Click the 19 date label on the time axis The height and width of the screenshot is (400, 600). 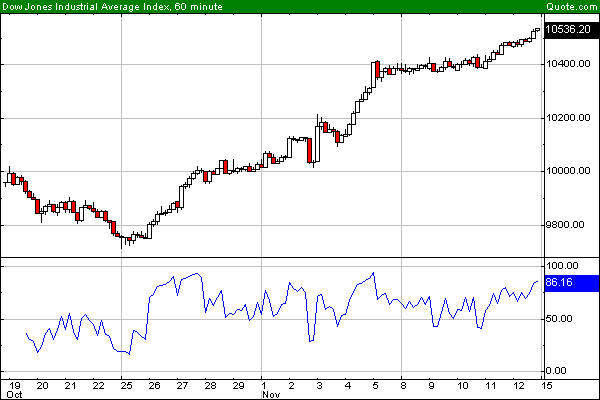pos(14,385)
